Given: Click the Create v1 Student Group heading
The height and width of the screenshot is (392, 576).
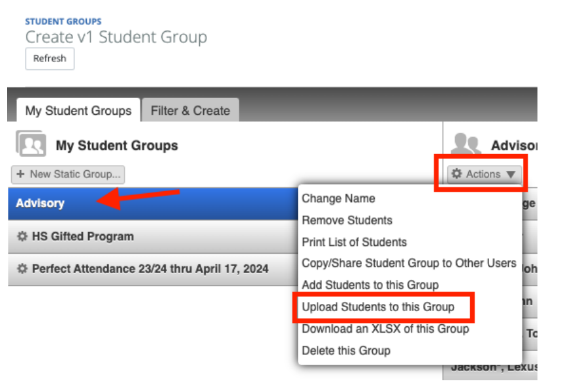Looking at the screenshot, I should [116, 37].
